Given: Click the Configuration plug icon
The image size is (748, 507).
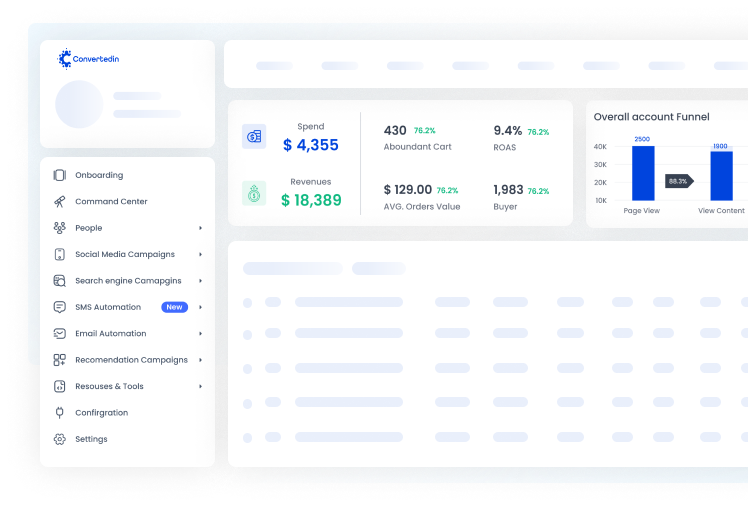Looking at the screenshot, I should [60, 413].
